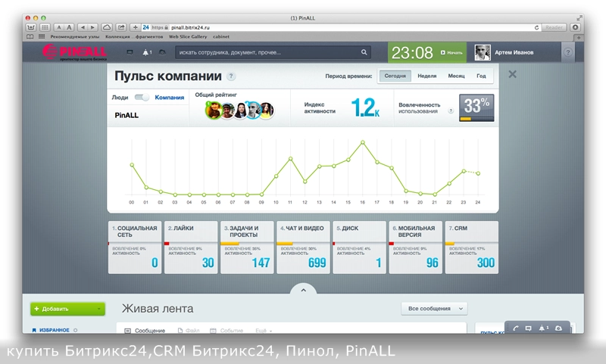Screen dimensions: 606x364
Task: Collapse the pulse panel with chevron up
Action: pyautogui.click(x=303, y=290)
